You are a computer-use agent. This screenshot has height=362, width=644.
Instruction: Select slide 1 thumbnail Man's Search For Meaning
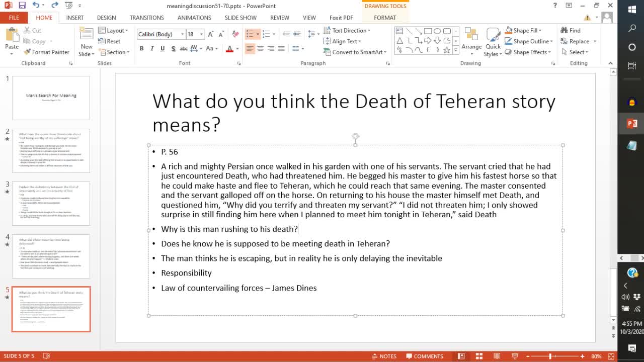(51, 98)
